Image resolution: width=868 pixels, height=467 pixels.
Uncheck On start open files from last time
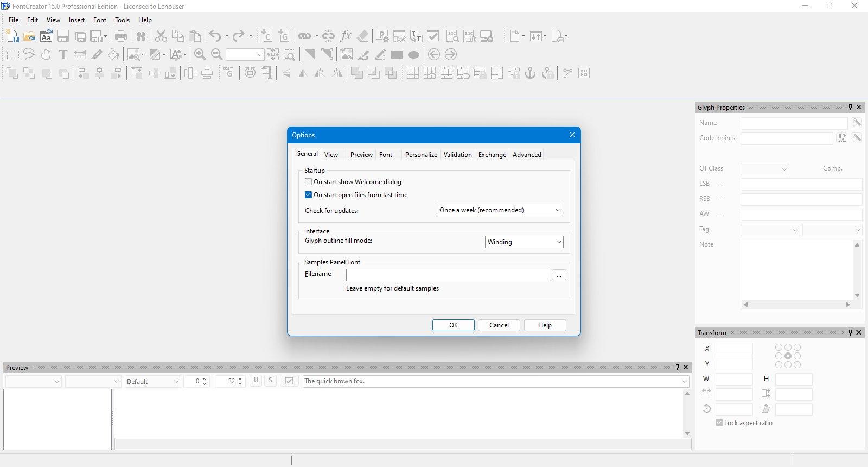308,195
